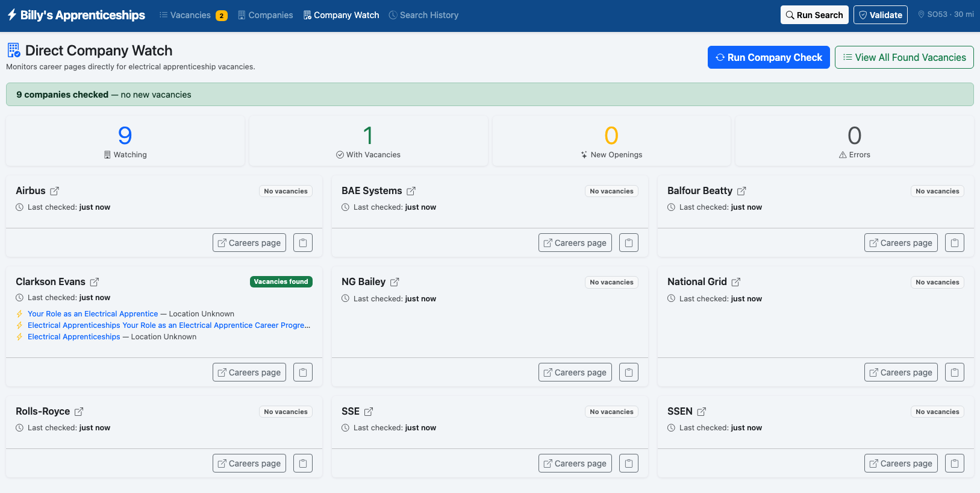Open Airbus external link icon
980x493 pixels.
click(x=54, y=191)
